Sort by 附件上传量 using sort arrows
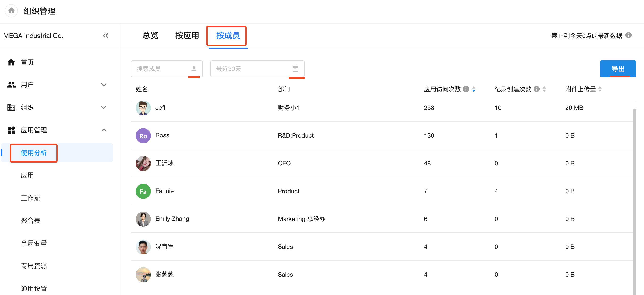644x295 pixels. point(600,89)
